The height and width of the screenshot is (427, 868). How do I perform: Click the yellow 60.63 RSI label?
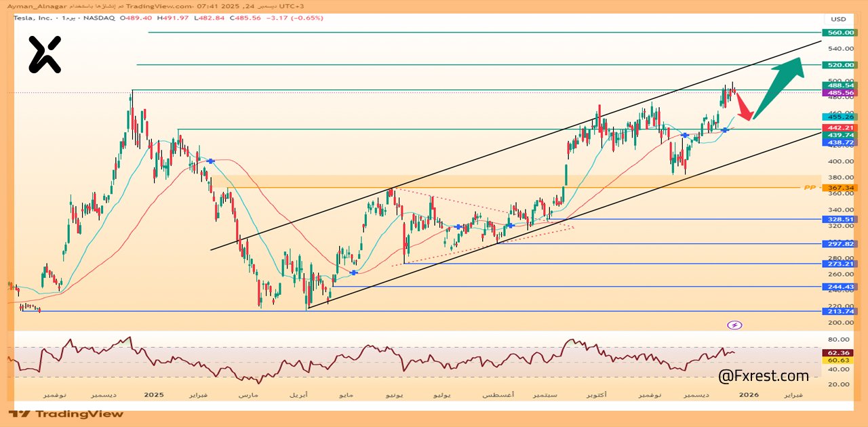tap(840, 361)
